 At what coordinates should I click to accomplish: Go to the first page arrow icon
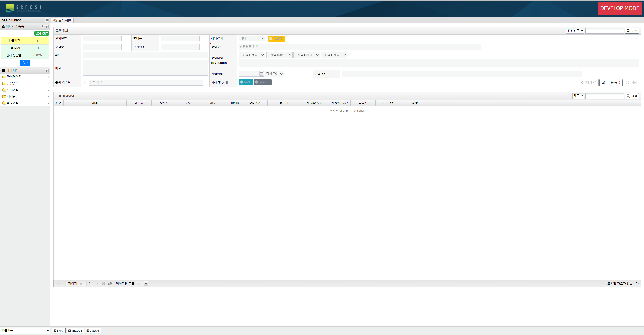57,284
